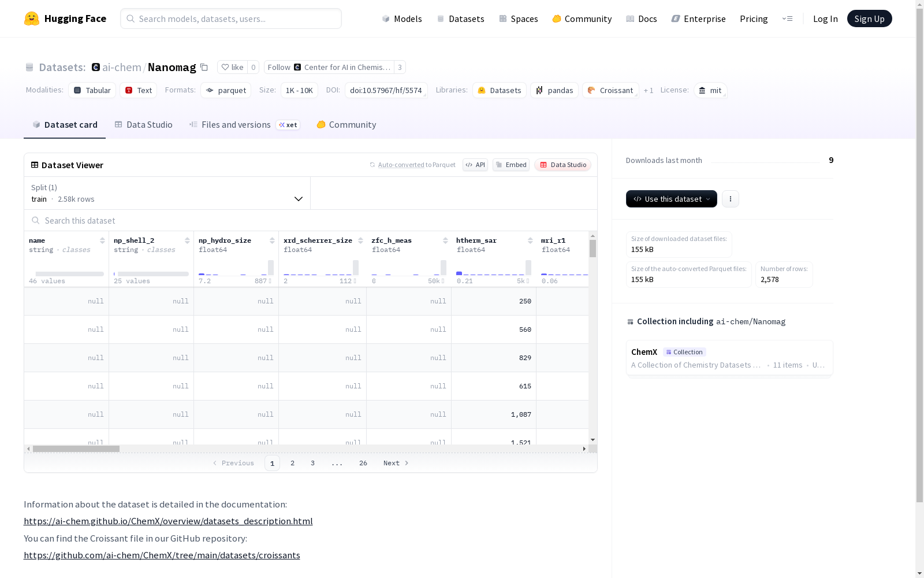924x578 pixels.
Task: Click the np_hydro_size histogram range bar
Action: click(x=236, y=268)
